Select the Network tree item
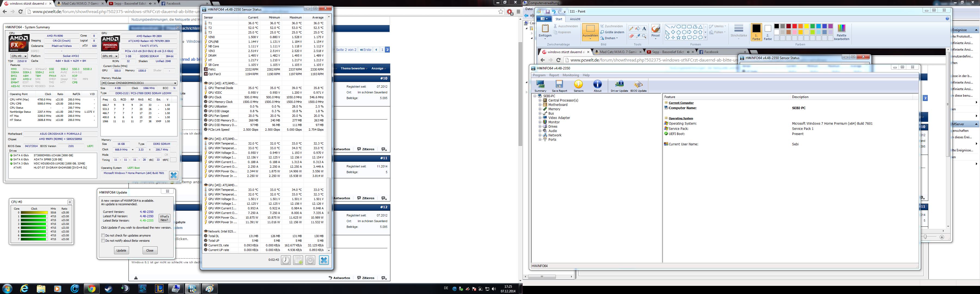 pyautogui.click(x=555, y=135)
